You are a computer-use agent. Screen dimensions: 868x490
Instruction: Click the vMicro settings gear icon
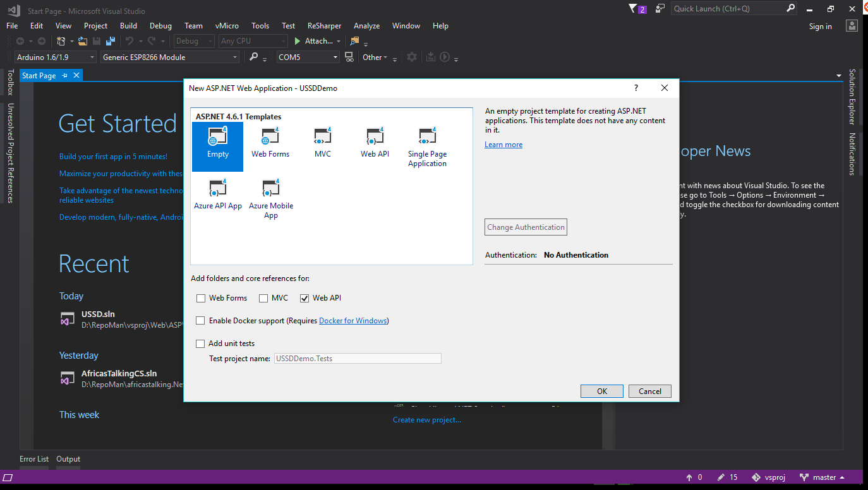click(412, 57)
